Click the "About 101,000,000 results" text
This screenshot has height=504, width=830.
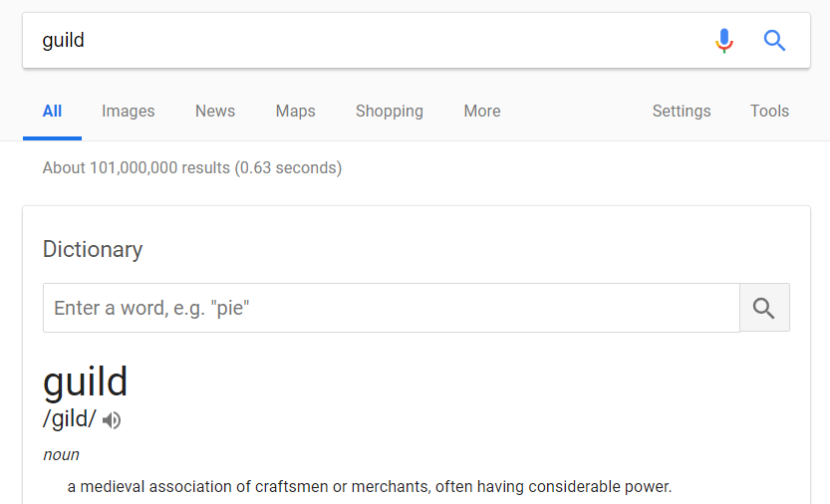[192, 168]
